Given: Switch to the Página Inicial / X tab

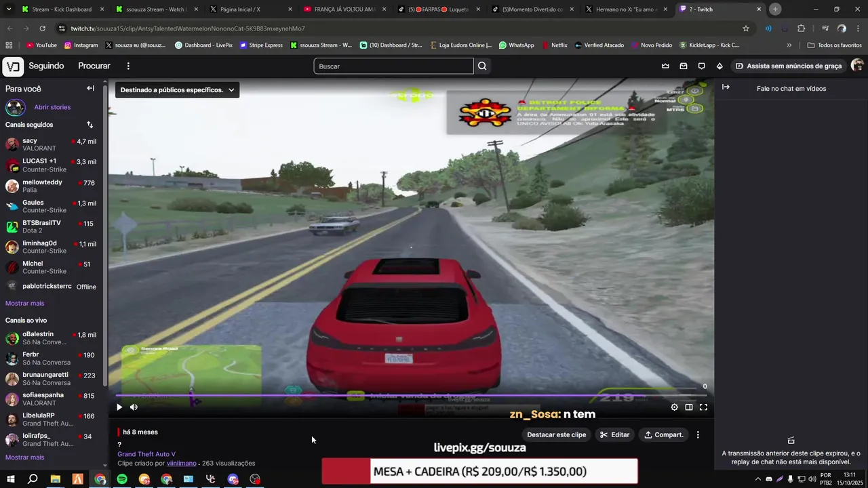Looking at the screenshot, I should [250, 9].
